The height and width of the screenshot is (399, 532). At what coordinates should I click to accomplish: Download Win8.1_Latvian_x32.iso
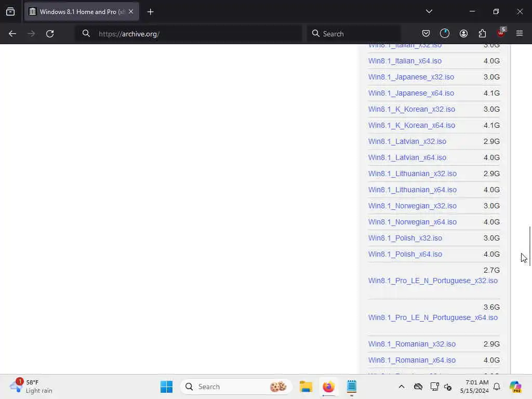pyautogui.click(x=407, y=141)
